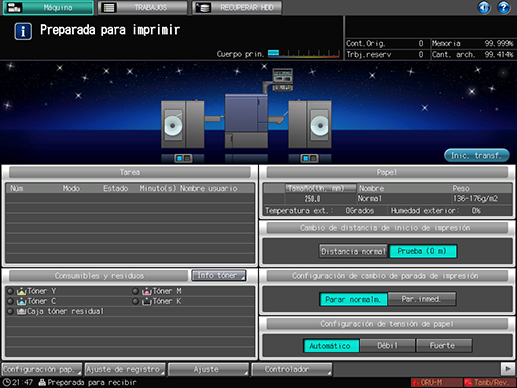Open the RECUPERAR HDD tab
The width and height of the screenshot is (517, 388).
(237, 8)
